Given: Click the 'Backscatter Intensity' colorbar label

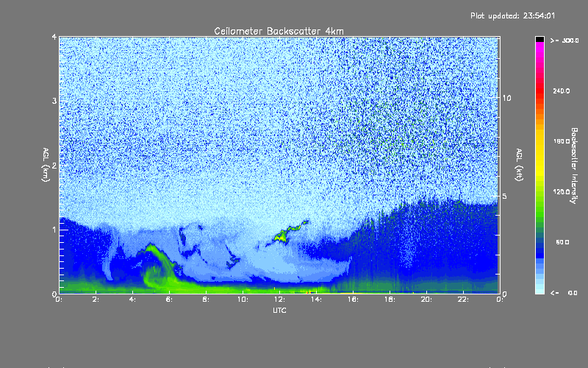Looking at the screenshot, I should point(574,166).
